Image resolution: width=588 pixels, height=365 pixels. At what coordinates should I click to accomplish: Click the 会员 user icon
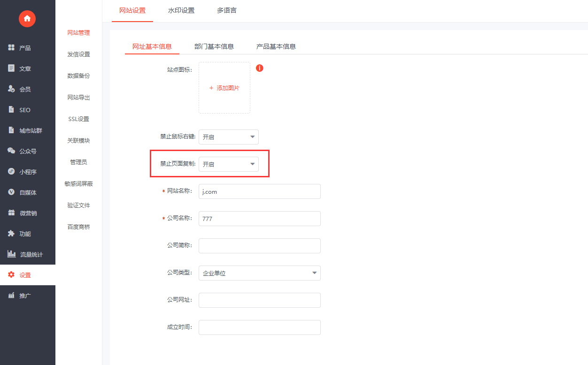(x=11, y=89)
